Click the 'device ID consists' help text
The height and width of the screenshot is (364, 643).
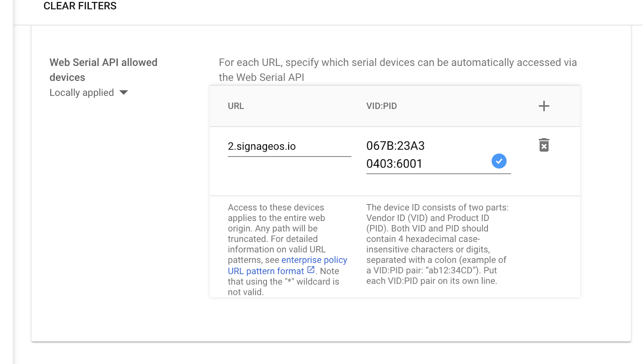(x=437, y=208)
